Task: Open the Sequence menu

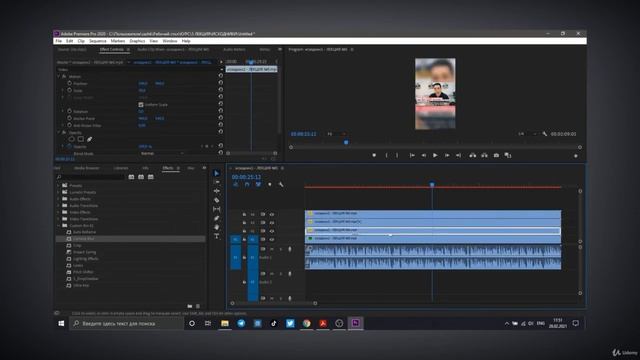Action: point(98,41)
